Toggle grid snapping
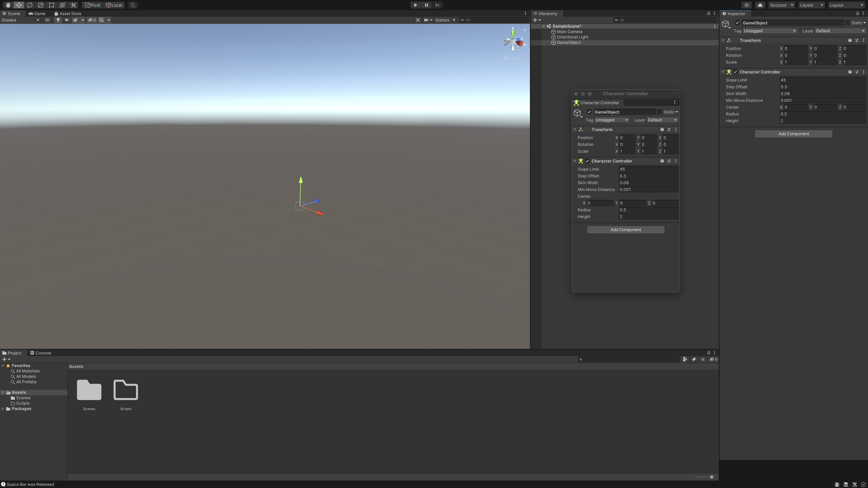 [x=132, y=5]
